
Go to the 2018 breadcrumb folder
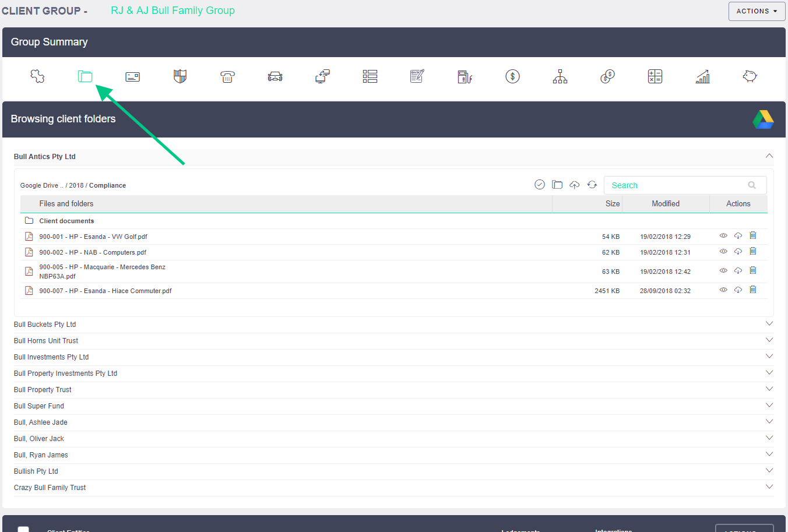pyautogui.click(x=76, y=185)
